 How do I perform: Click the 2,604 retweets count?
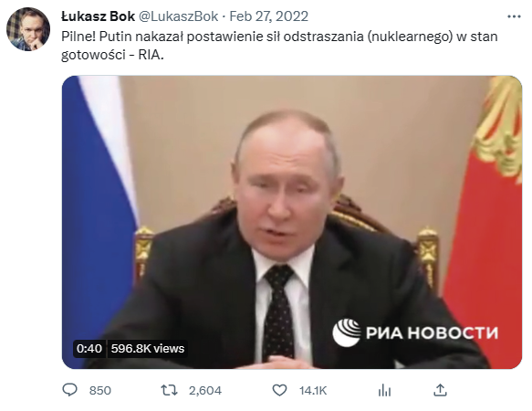(x=205, y=391)
